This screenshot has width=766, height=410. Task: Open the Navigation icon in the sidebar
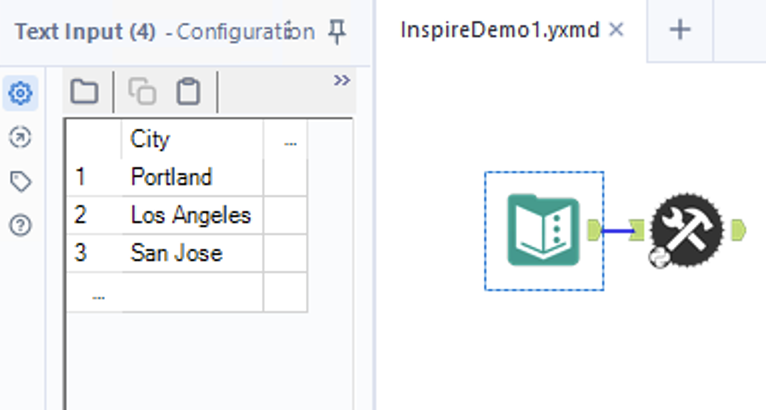coord(20,138)
